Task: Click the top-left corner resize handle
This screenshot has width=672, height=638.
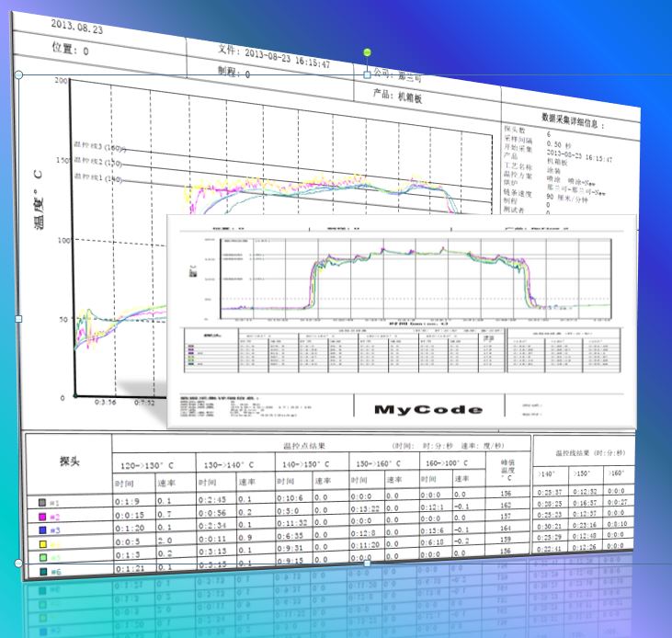Action: [18, 74]
